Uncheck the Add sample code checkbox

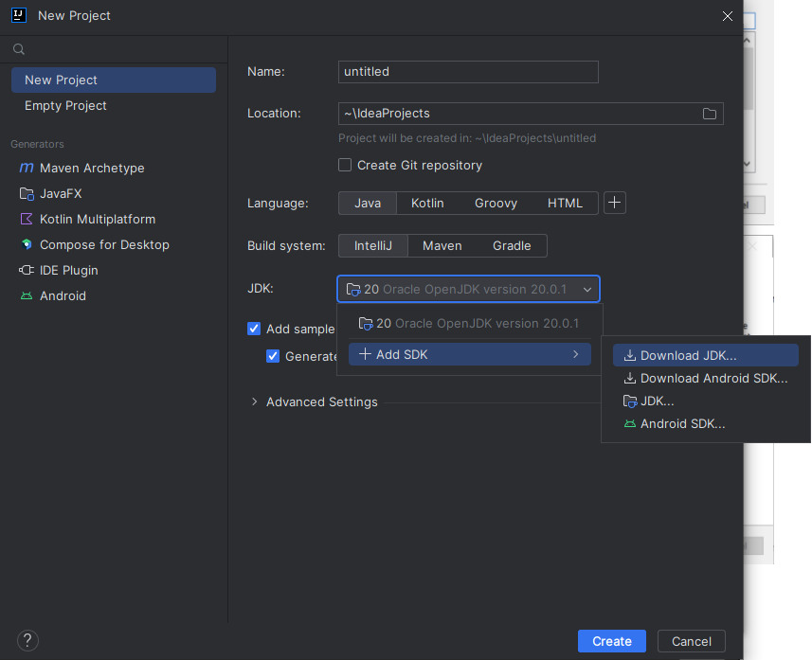(x=254, y=329)
